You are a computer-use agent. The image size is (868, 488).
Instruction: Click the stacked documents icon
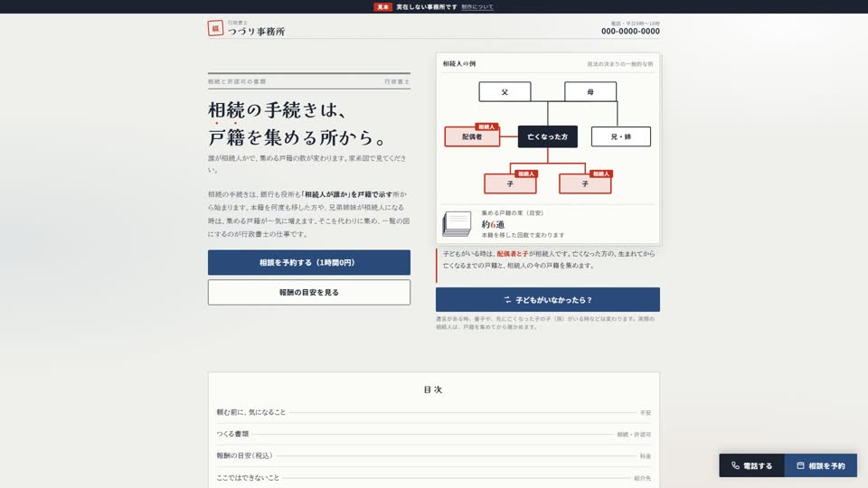[x=457, y=223]
